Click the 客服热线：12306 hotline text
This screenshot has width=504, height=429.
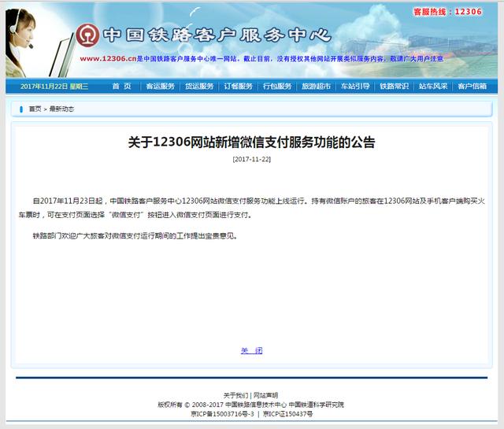[x=448, y=12]
